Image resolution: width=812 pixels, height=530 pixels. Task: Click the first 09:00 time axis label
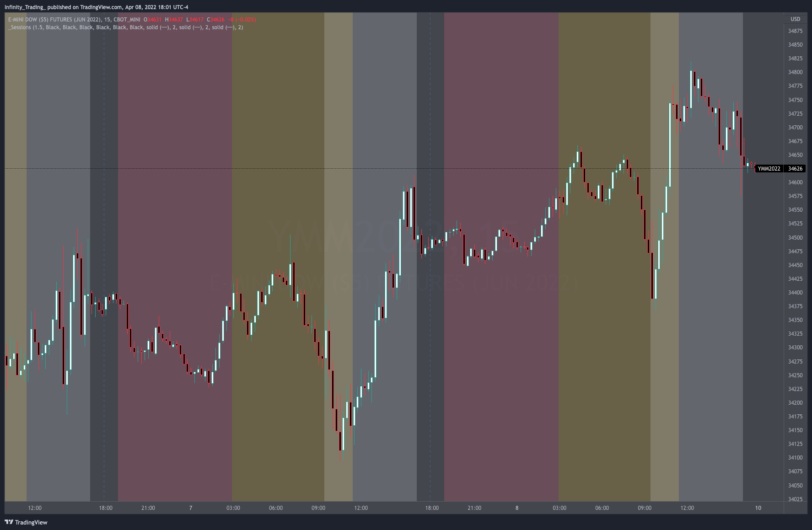coord(318,508)
